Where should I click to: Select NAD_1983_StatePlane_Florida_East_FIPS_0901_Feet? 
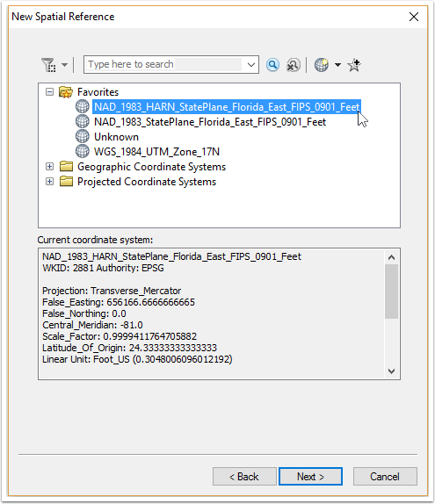210,122
